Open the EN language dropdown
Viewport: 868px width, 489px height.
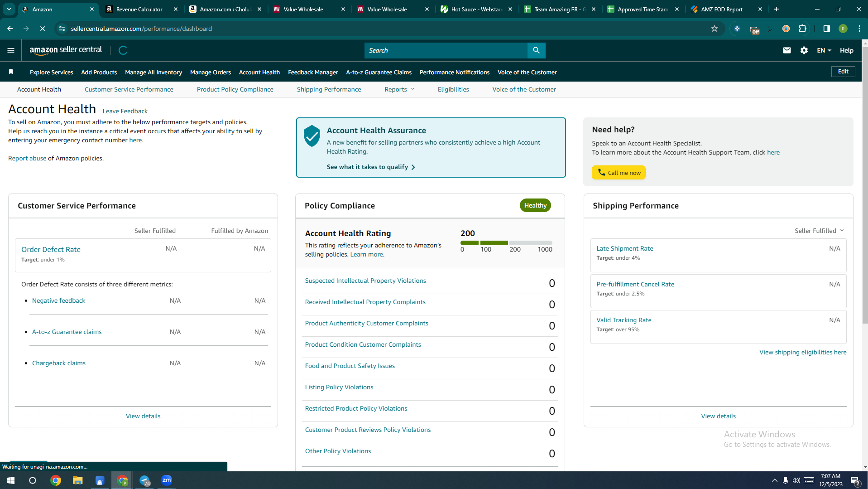point(824,50)
